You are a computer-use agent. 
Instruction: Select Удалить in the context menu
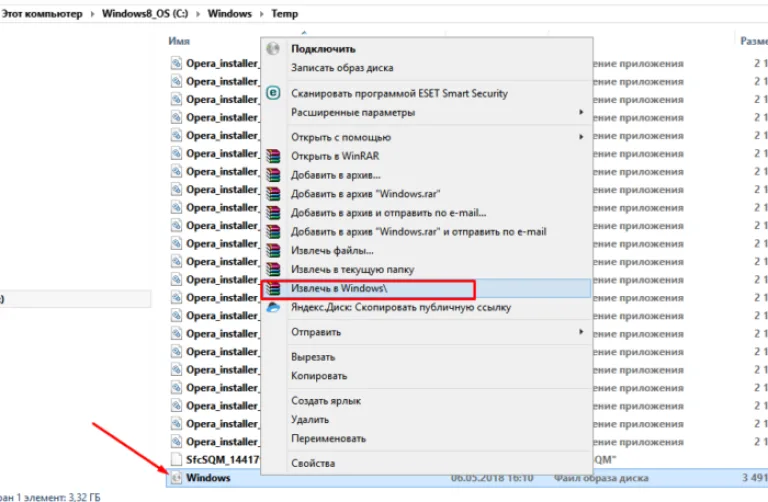click(310, 419)
